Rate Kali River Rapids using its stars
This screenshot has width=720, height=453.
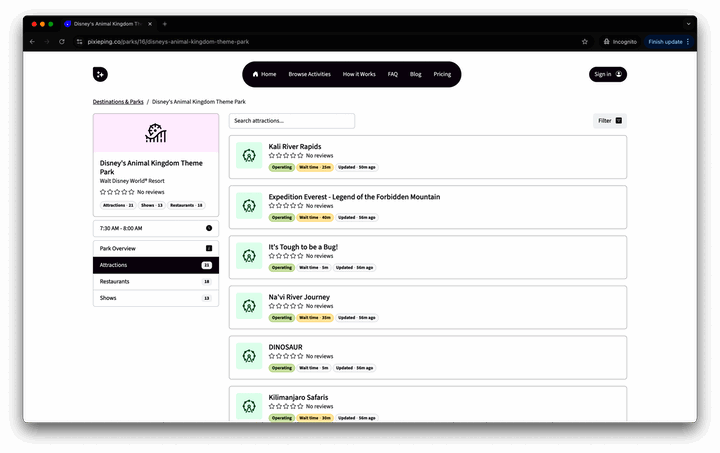[x=285, y=156]
